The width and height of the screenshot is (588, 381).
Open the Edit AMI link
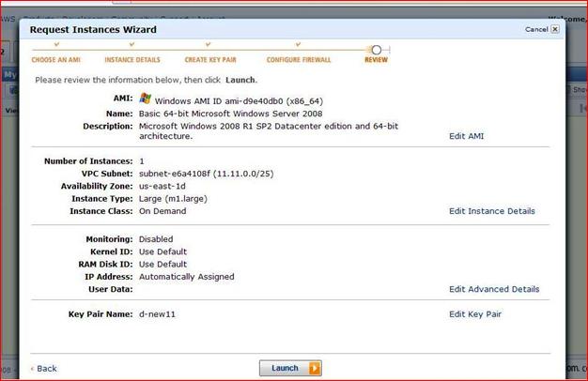tap(466, 136)
